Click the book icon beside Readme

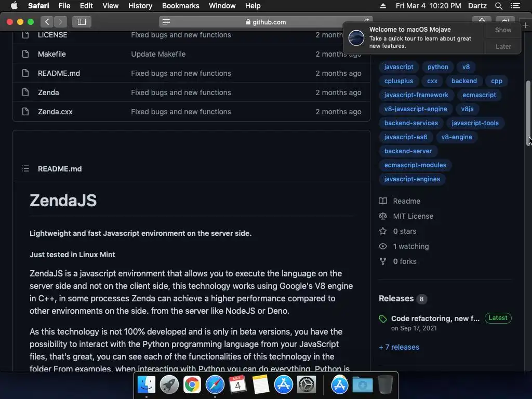(383, 201)
